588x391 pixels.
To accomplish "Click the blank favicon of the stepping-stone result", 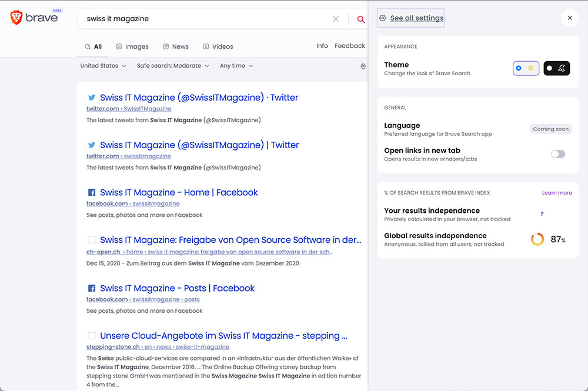I will click(x=92, y=336).
